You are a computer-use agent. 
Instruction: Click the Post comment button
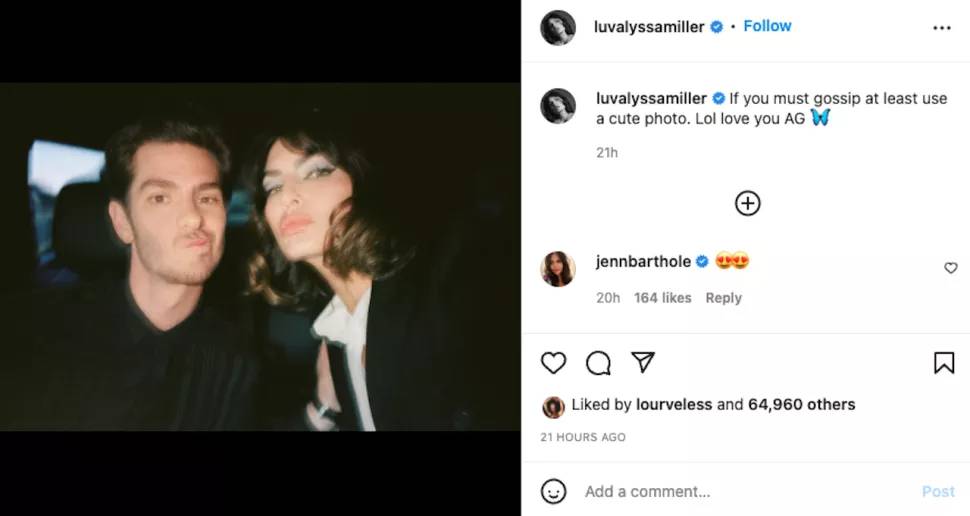tap(937, 491)
